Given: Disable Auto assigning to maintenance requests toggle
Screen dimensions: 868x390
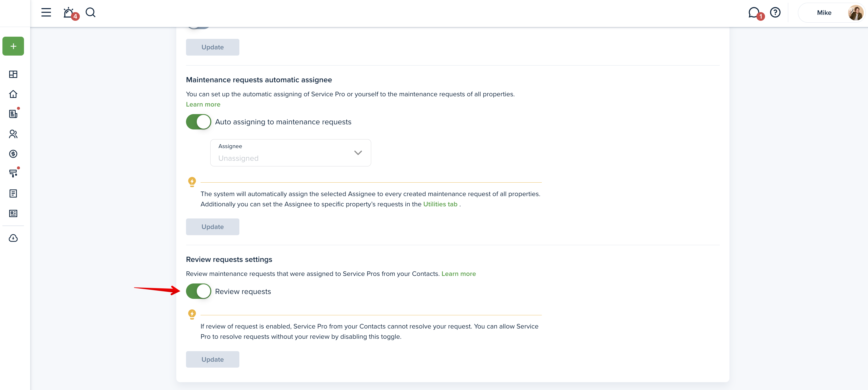Looking at the screenshot, I should [198, 122].
